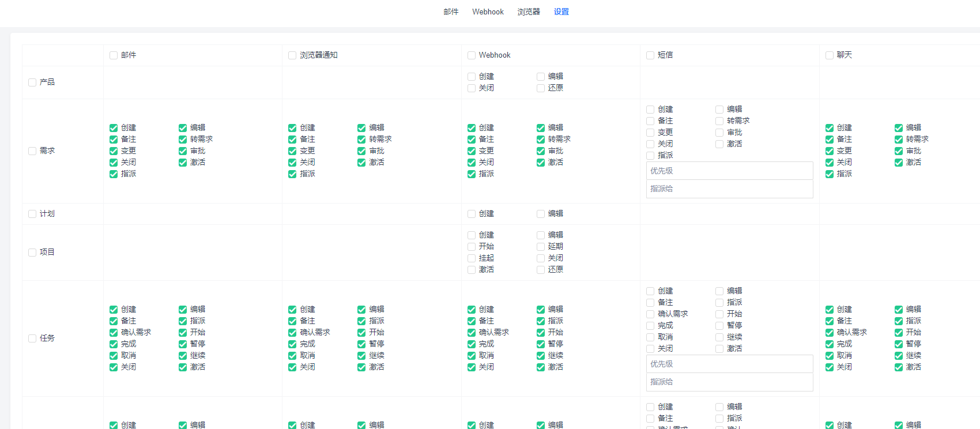980x429 pixels.
Task: Switch to the Webhook tab at top
Action: (488, 12)
